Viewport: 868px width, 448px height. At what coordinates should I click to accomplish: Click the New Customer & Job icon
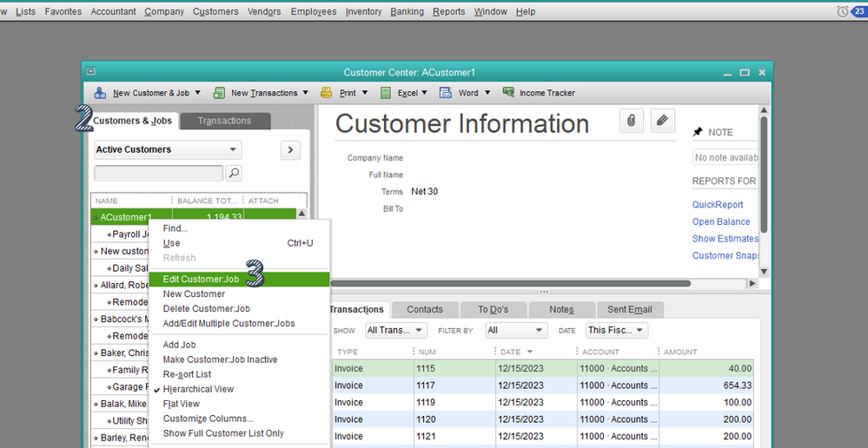point(100,93)
